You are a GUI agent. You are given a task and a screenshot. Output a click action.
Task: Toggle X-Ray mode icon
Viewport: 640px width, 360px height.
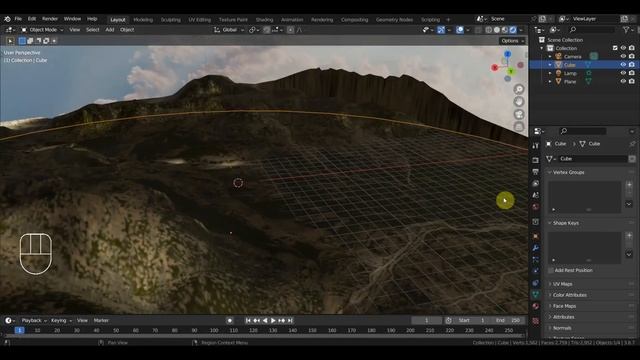pyautogui.click(x=478, y=30)
